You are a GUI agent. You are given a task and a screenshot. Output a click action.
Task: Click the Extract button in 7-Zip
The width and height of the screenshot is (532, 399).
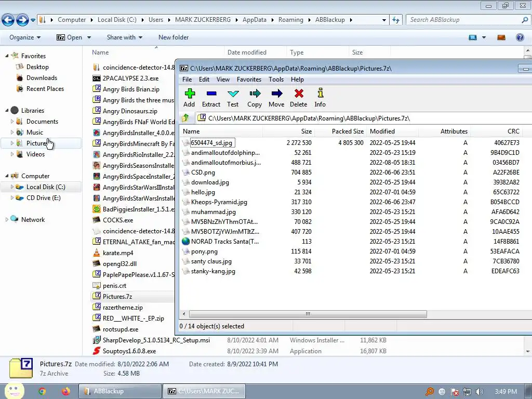click(211, 98)
